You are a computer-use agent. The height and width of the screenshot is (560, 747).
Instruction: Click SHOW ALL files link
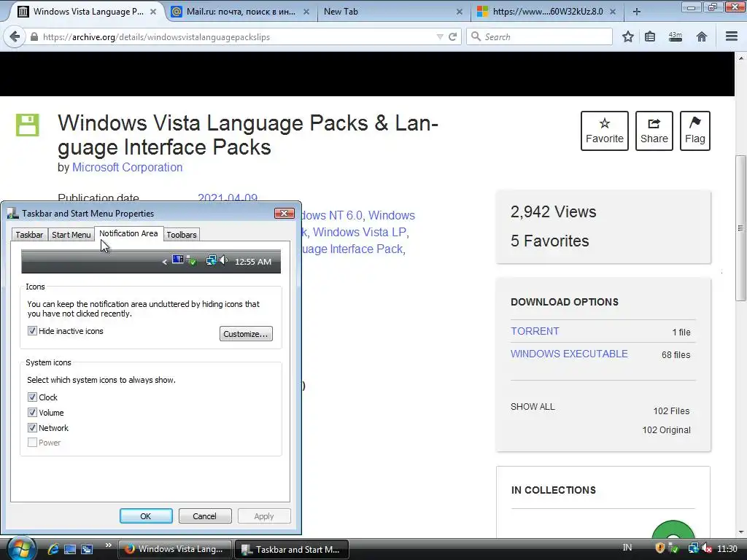point(533,407)
